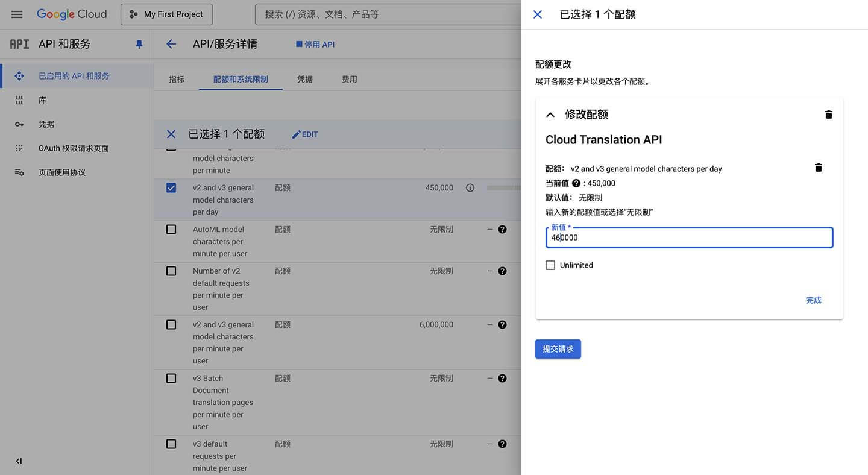868x475 pixels.
Task: Switch to the Metrics (指标) tab
Action: click(x=177, y=79)
